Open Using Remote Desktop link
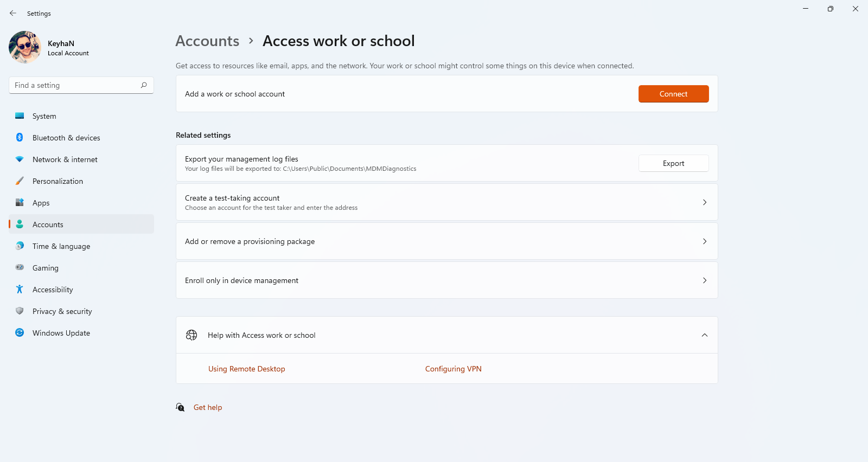 (247, 369)
